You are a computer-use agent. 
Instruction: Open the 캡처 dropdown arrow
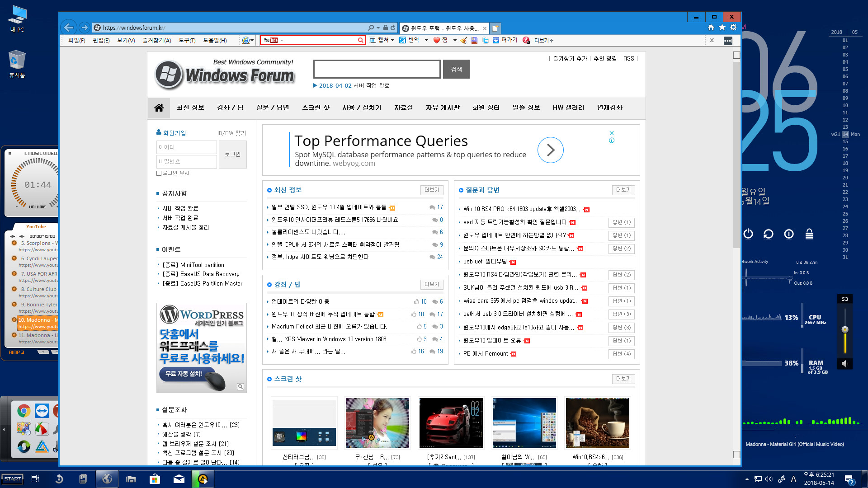click(x=392, y=40)
